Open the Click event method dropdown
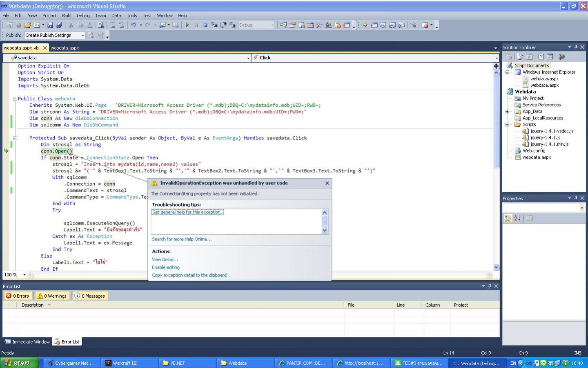The width and height of the screenshot is (588, 368). pos(497,58)
